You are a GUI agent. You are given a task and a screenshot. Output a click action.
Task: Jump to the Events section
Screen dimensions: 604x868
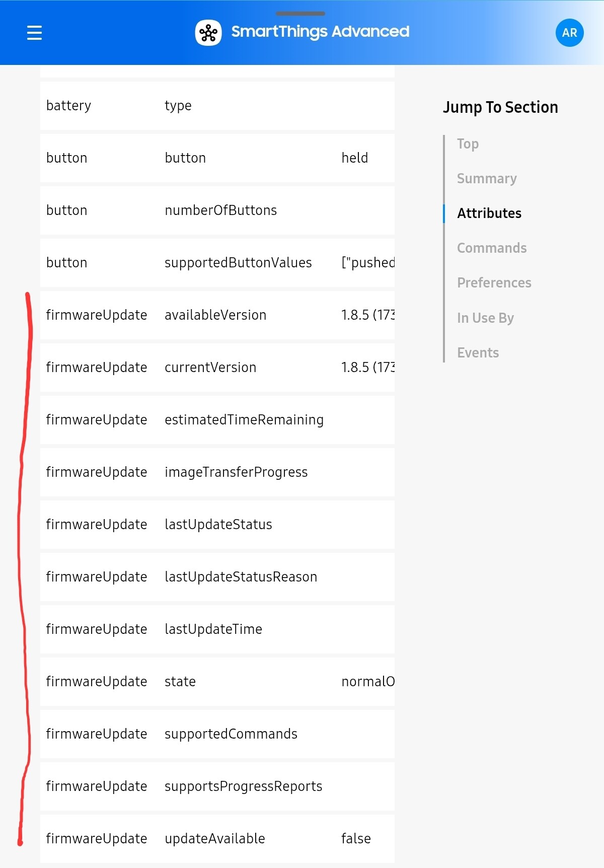tap(478, 353)
